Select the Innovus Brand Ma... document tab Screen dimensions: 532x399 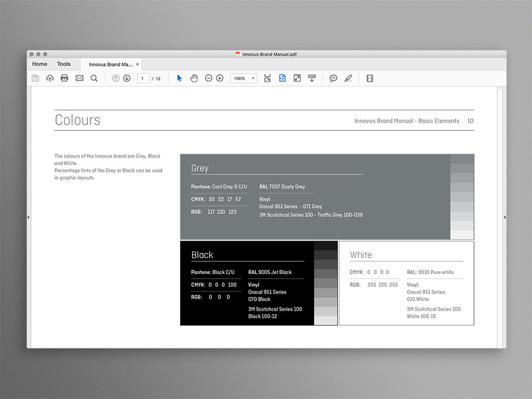tap(111, 64)
